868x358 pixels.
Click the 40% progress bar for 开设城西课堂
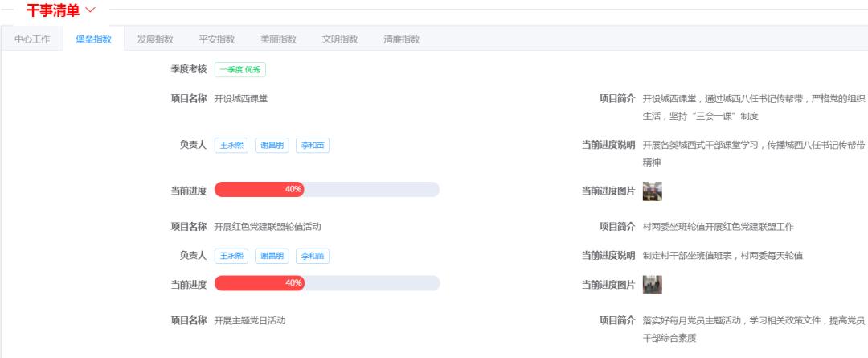326,190
